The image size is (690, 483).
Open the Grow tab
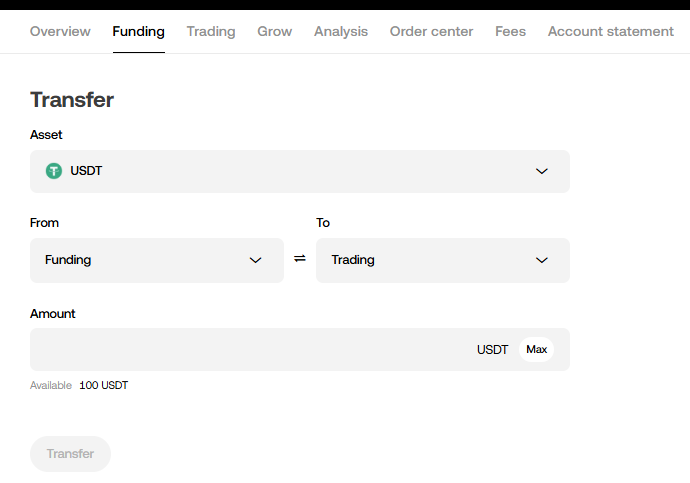click(x=275, y=31)
